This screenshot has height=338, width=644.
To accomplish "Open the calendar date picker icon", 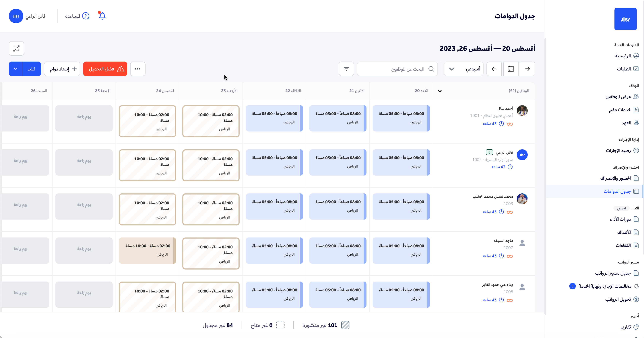I will click(x=511, y=69).
